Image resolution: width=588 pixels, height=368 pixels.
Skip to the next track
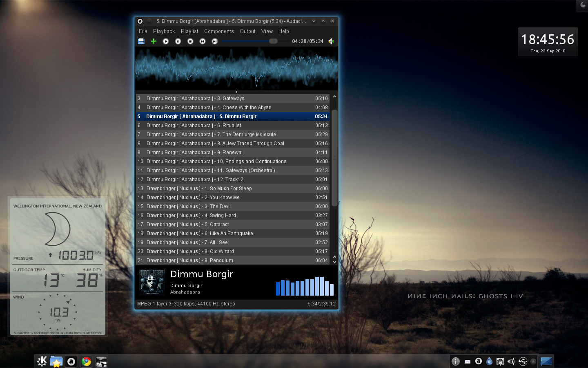tap(215, 41)
